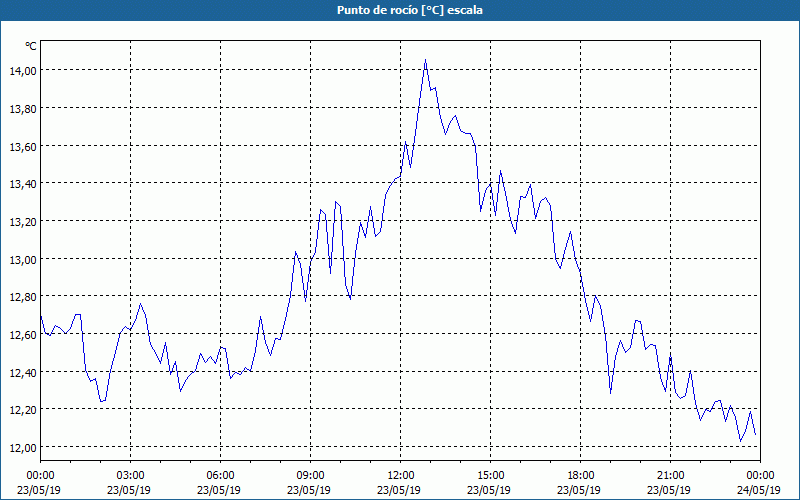The width and height of the screenshot is (800, 500).
Task: Click the 15:00 time axis label
Action: (490, 476)
